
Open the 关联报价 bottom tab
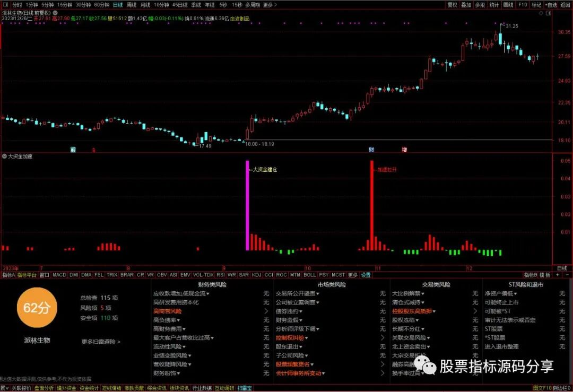point(21,388)
